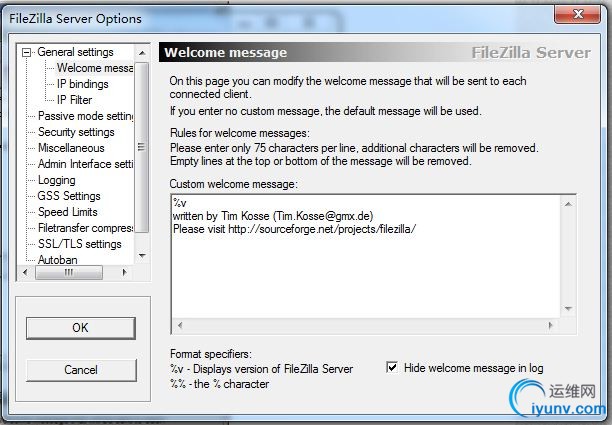612x425 pixels.
Task: Select Welcome message tree item
Action: point(95,68)
